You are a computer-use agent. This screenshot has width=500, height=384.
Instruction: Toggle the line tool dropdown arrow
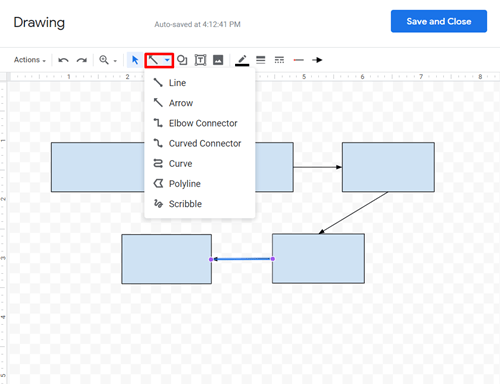coord(167,60)
